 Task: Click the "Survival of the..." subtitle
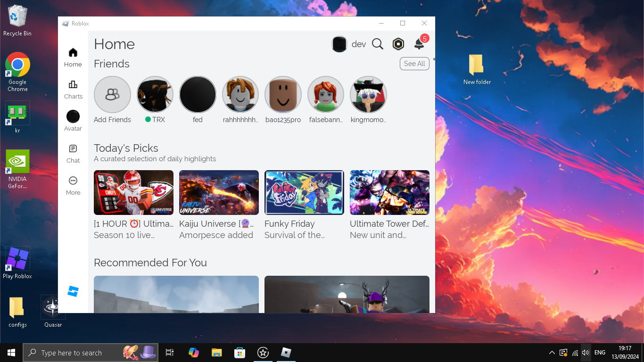click(x=295, y=235)
